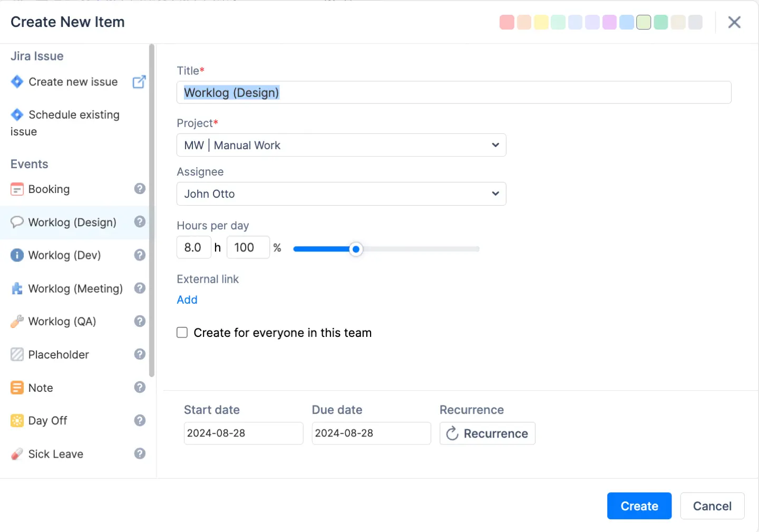
Task: Click the help icon next to Booking
Action: tap(140, 189)
